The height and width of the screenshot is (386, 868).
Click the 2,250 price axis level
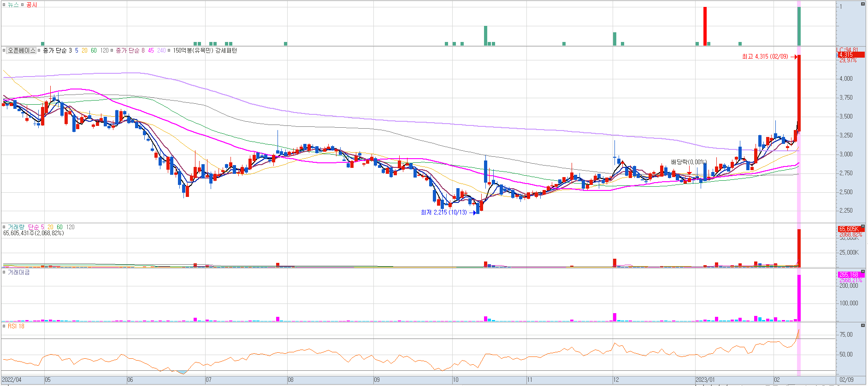[x=846, y=211]
